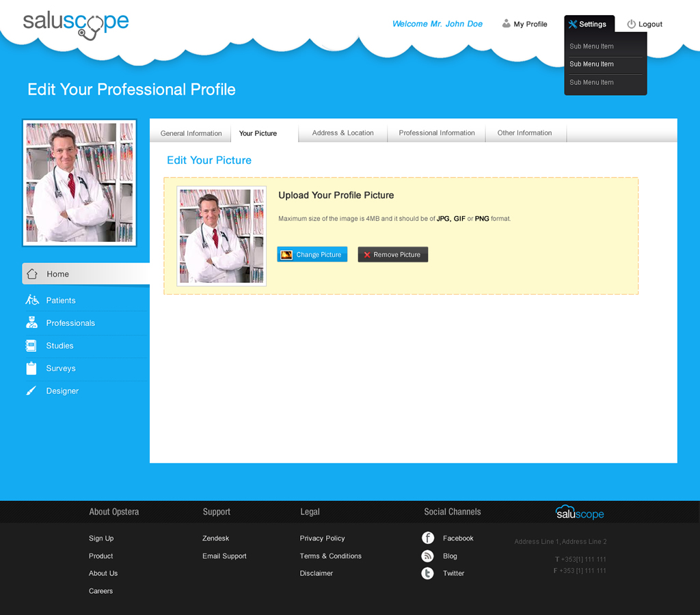Click the Twitter bird icon
The image size is (700, 615).
(427, 573)
